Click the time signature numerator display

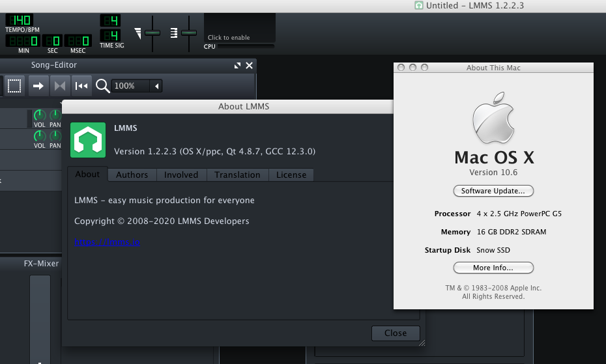[110, 20]
